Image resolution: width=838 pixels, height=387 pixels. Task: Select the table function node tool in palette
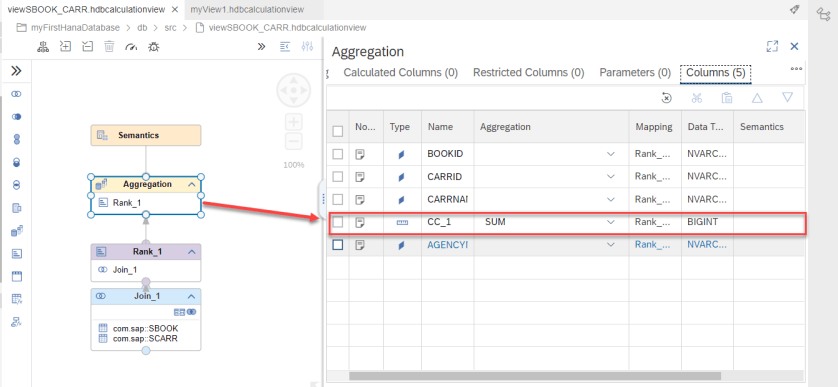17,299
